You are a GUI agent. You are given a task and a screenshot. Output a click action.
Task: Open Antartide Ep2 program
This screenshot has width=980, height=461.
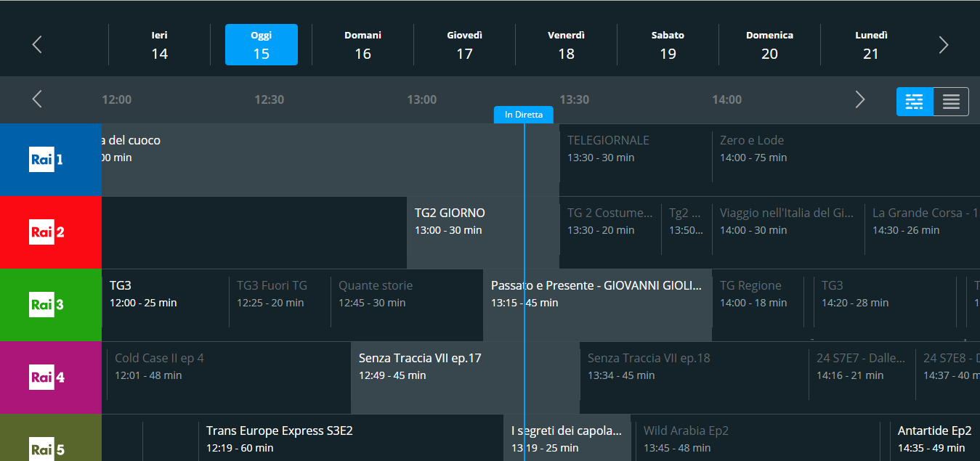pos(935,438)
